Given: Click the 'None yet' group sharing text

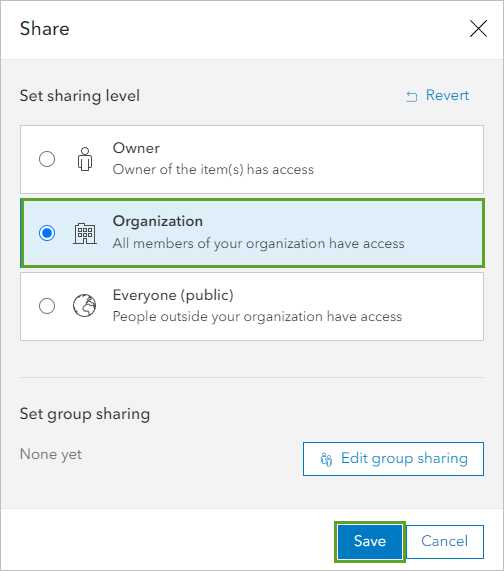Looking at the screenshot, I should pyautogui.click(x=51, y=454).
